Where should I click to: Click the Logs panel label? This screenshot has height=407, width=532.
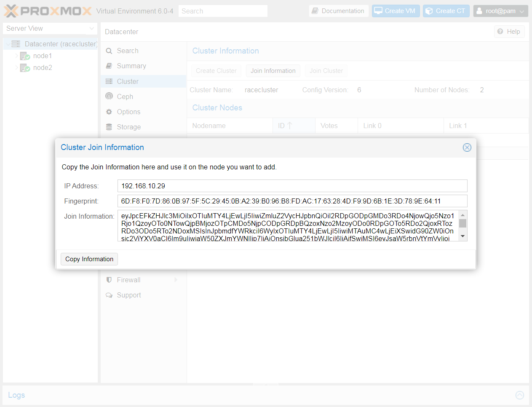pos(16,395)
